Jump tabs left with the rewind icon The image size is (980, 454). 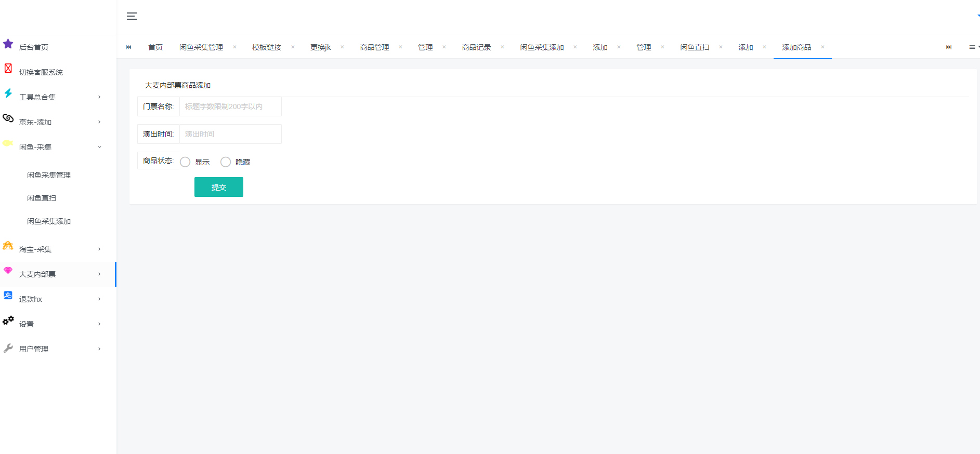click(128, 47)
